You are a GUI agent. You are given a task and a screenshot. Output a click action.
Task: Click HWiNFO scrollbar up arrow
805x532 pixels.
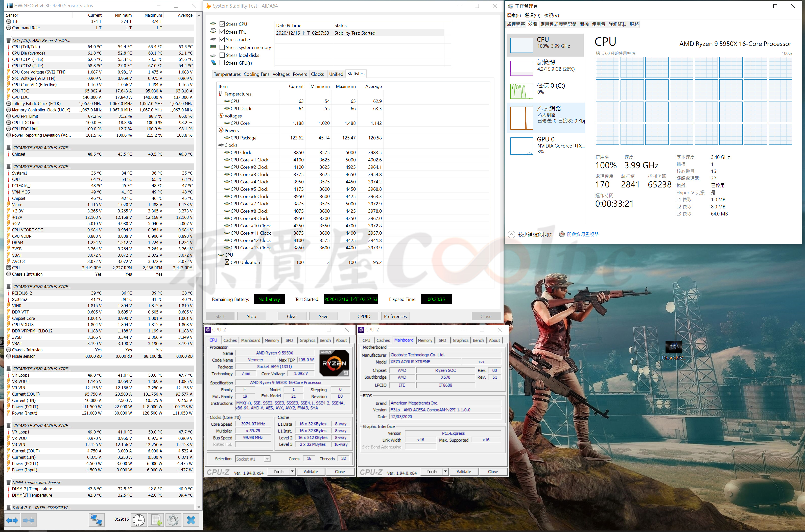click(199, 16)
